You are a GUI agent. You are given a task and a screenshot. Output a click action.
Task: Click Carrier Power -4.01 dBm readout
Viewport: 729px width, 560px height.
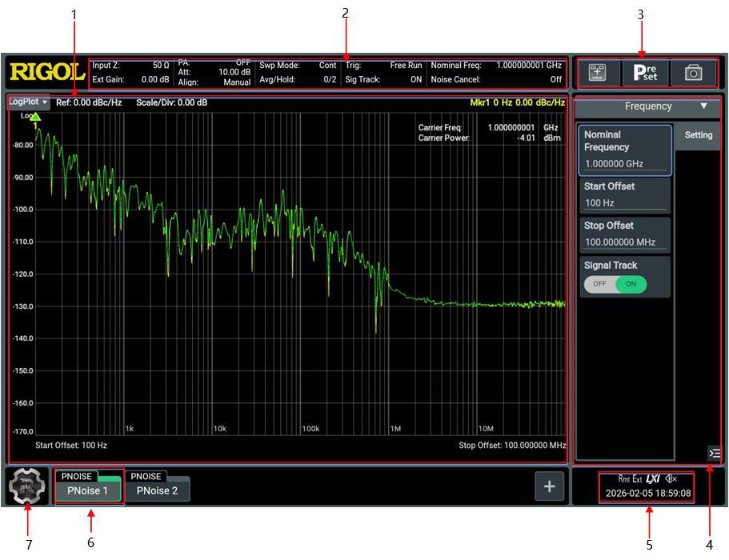(x=489, y=138)
